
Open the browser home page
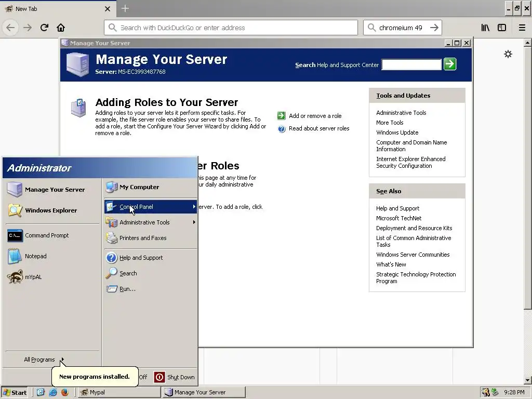(61, 28)
